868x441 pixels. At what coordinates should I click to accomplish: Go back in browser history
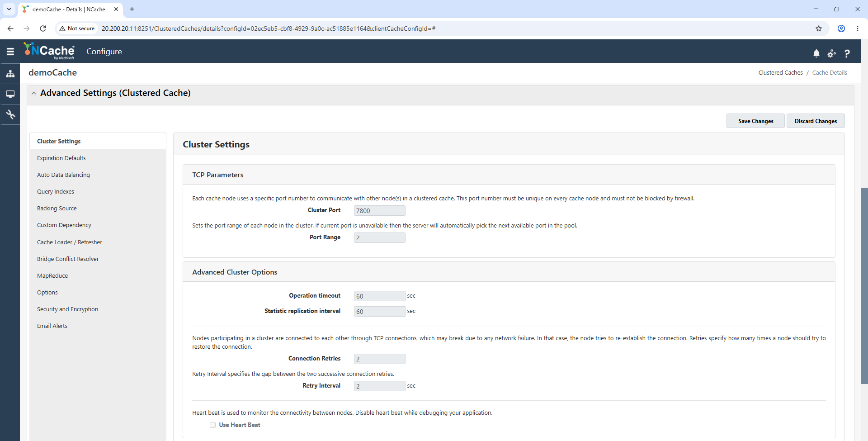point(10,28)
